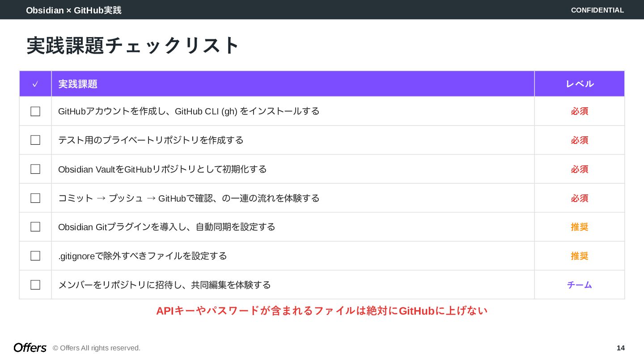644x362 pixels.
Task: Click the checkmark header icon
Action: tap(35, 84)
